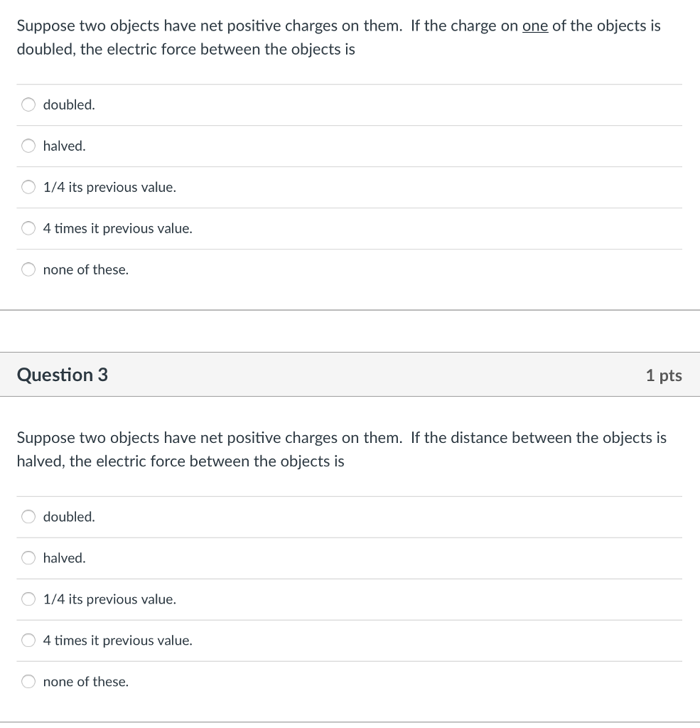Select "doubled." radio button under Question 3
The height and width of the screenshot is (728, 700).
[x=28, y=517]
